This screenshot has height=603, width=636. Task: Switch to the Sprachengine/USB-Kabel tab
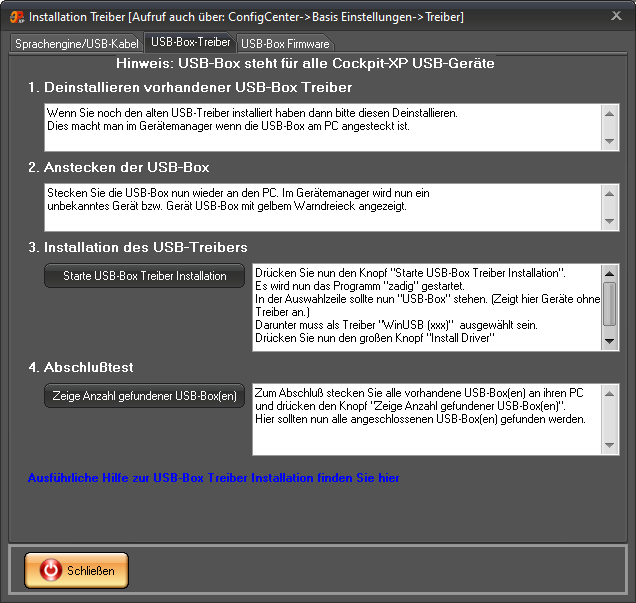(x=77, y=44)
